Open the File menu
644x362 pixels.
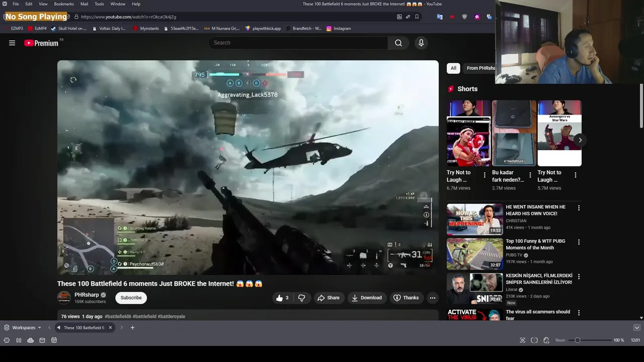tap(16, 4)
